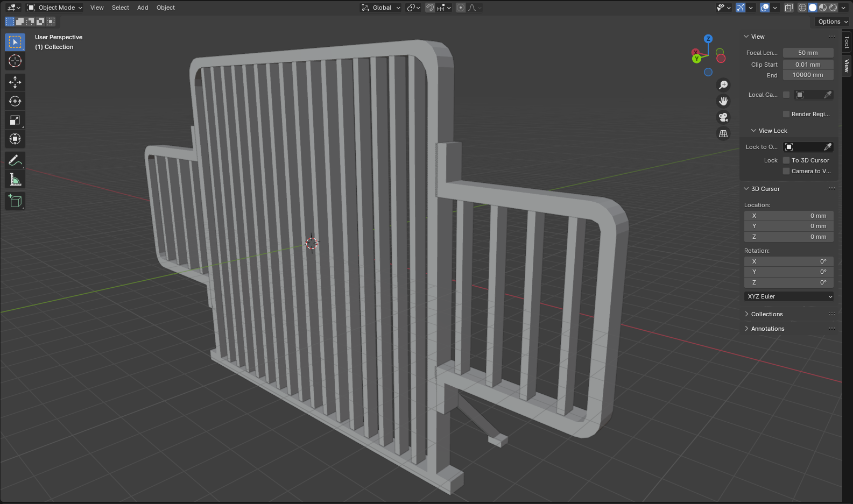Open the Object Mode dropdown

click(x=55, y=8)
